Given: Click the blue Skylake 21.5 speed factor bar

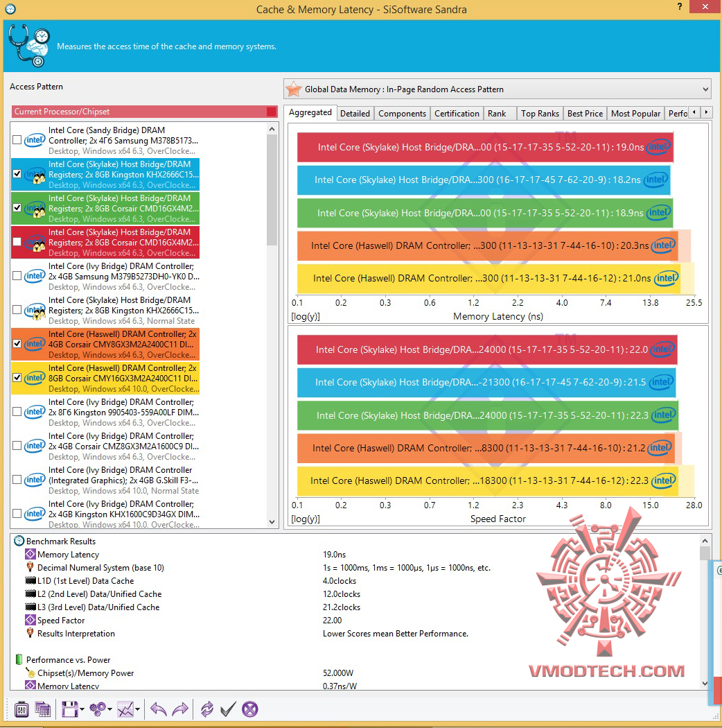Looking at the screenshot, I should (486, 382).
